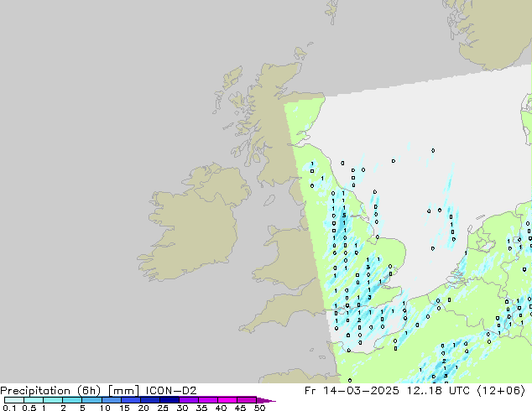532x411 pixels.
Task: Click the '[mm]' unit label
Action: point(123,391)
